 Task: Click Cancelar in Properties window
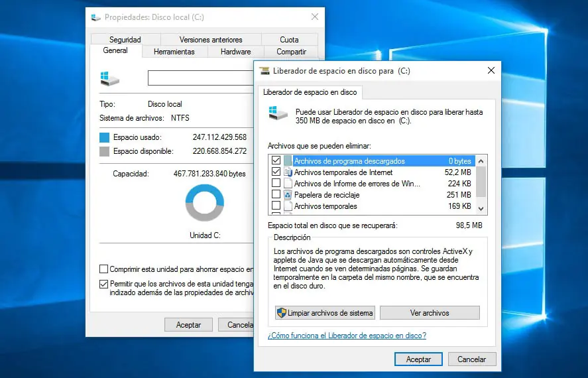(236, 325)
